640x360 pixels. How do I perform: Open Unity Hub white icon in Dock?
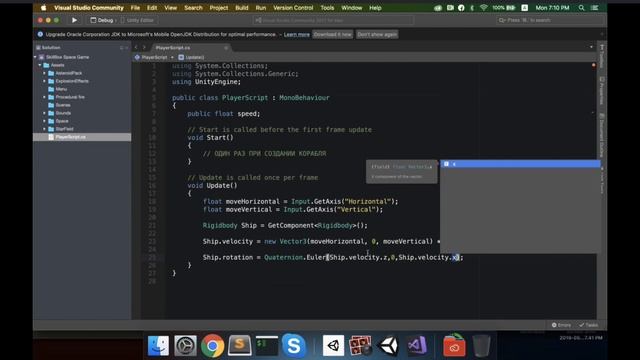coord(333,346)
